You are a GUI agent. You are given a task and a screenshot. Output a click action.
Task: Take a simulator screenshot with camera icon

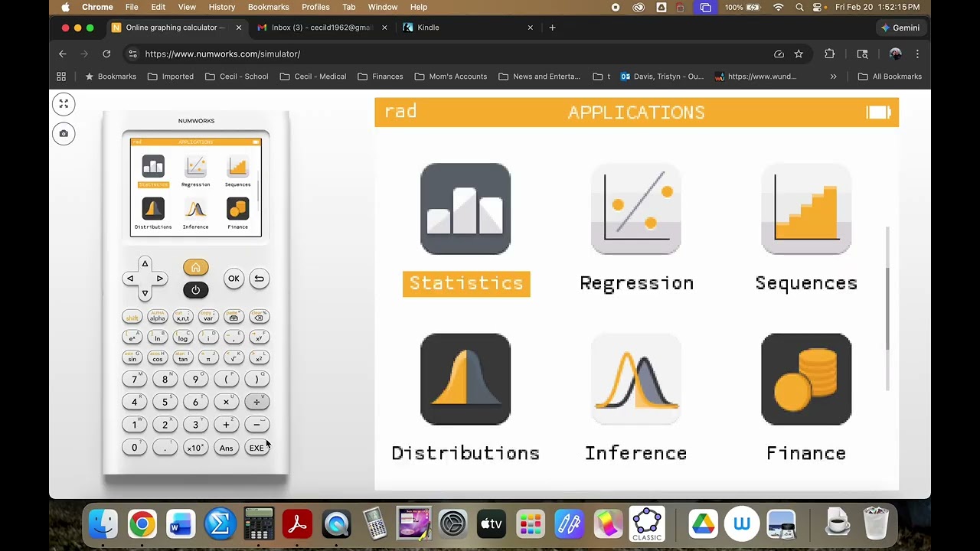(x=64, y=133)
